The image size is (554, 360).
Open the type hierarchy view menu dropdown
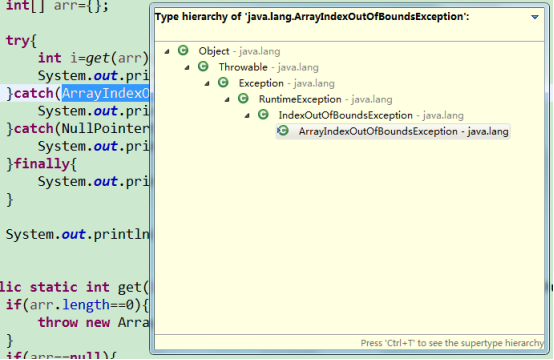[x=535, y=17]
